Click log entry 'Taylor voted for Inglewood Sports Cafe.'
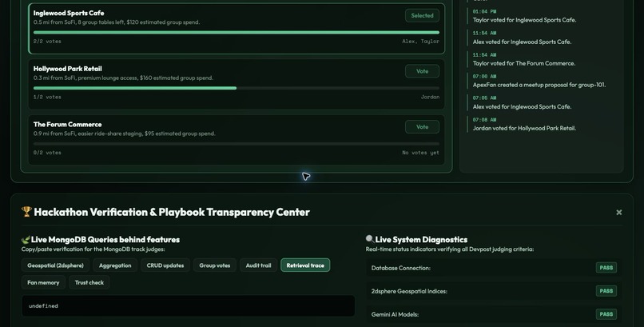The width and height of the screenshot is (644, 327). tap(524, 20)
